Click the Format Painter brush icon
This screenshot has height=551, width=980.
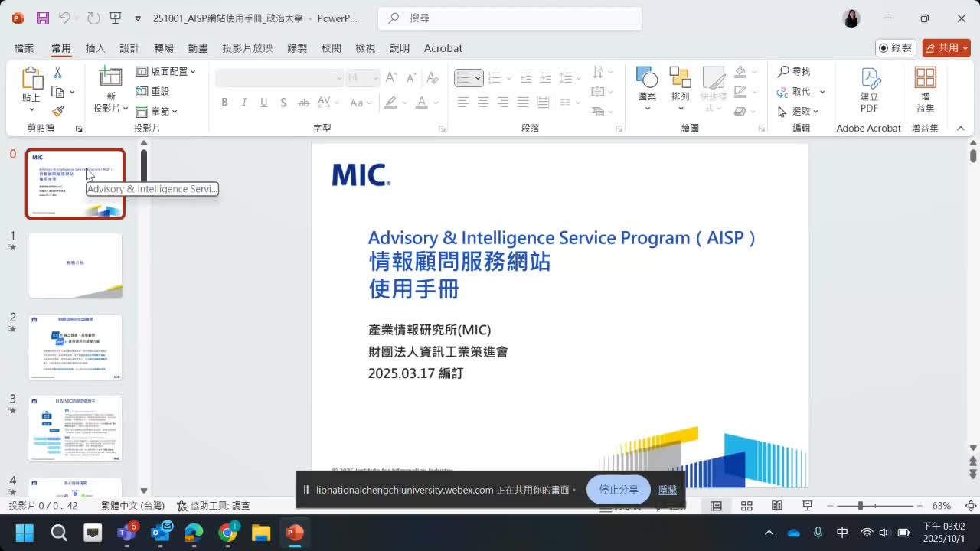coord(57,111)
